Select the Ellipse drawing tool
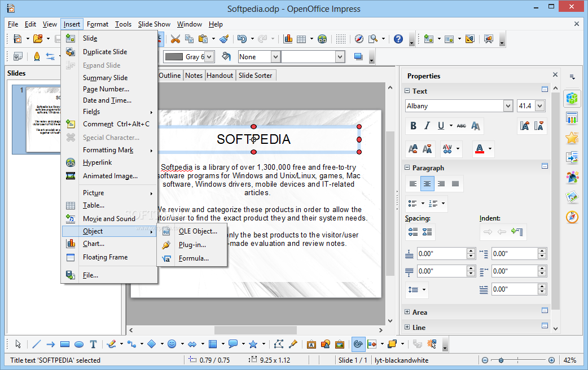588x370 pixels. pyautogui.click(x=79, y=344)
